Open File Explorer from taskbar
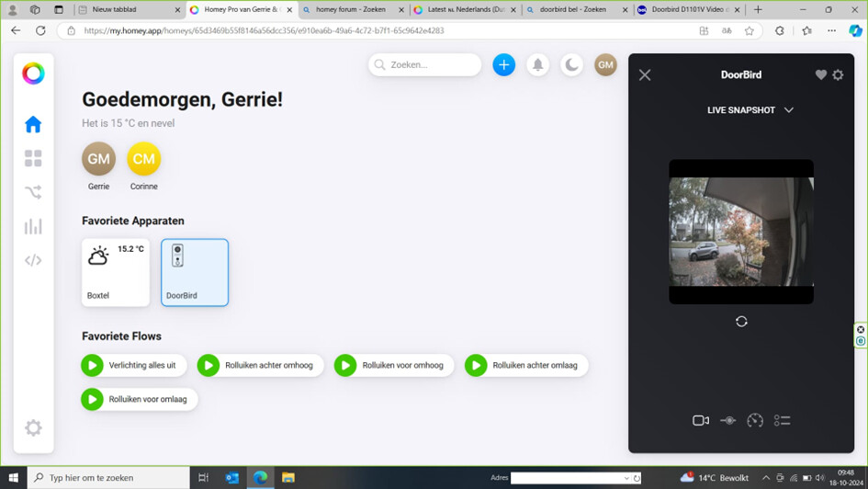Screen dimensions: 868x489 (x=287, y=477)
